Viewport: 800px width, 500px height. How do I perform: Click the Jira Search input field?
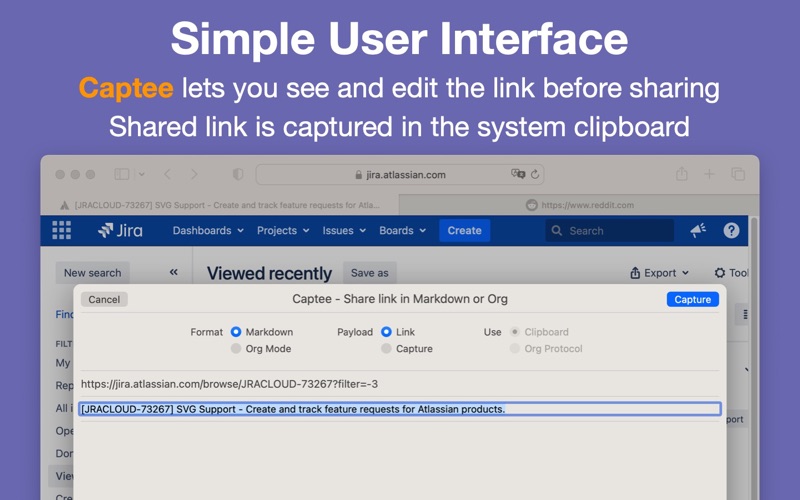click(610, 231)
